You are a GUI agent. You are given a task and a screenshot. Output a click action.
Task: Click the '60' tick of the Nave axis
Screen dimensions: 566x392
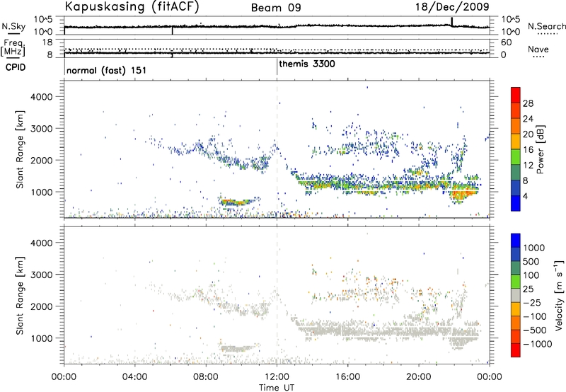pos(506,42)
